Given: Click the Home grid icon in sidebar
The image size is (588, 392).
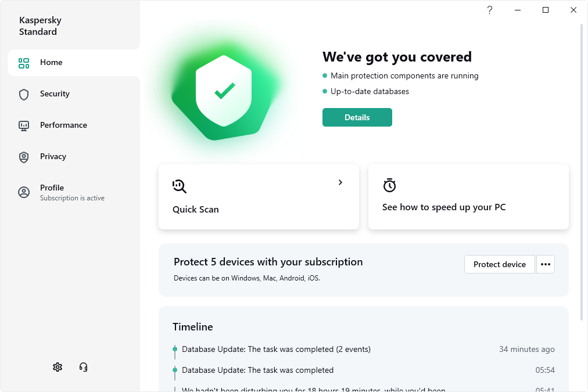Looking at the screenshot, I should coord(24,63).
